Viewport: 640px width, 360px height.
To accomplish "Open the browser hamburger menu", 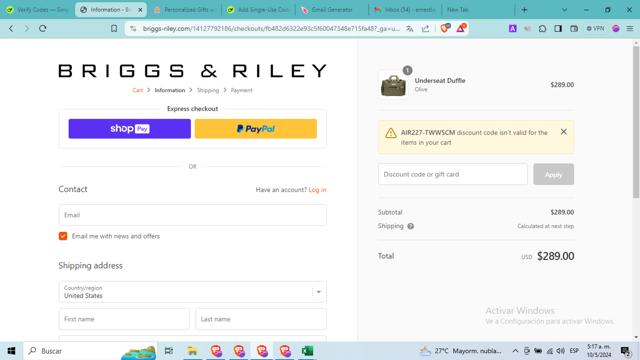I will [x=630, y=29].
